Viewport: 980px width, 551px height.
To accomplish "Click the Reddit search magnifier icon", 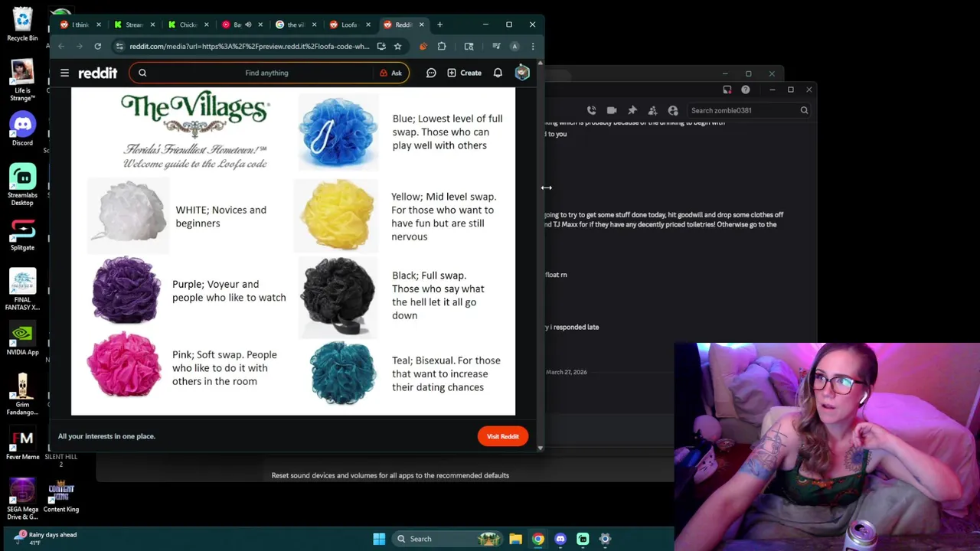I will [142, 73].
